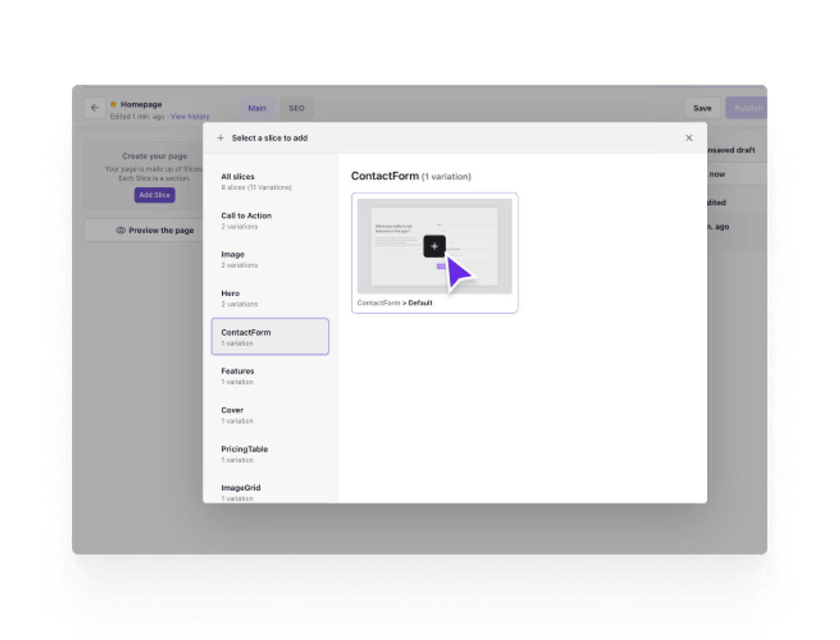The height and width of the screenshot is (640, 840).
Task: Click the Add Slice button
Action: 154,195
